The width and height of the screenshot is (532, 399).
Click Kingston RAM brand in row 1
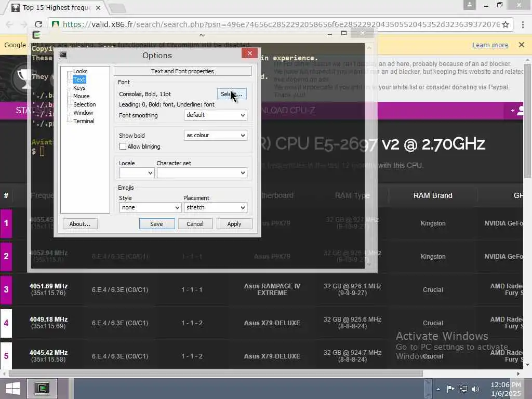click(433, 223)
